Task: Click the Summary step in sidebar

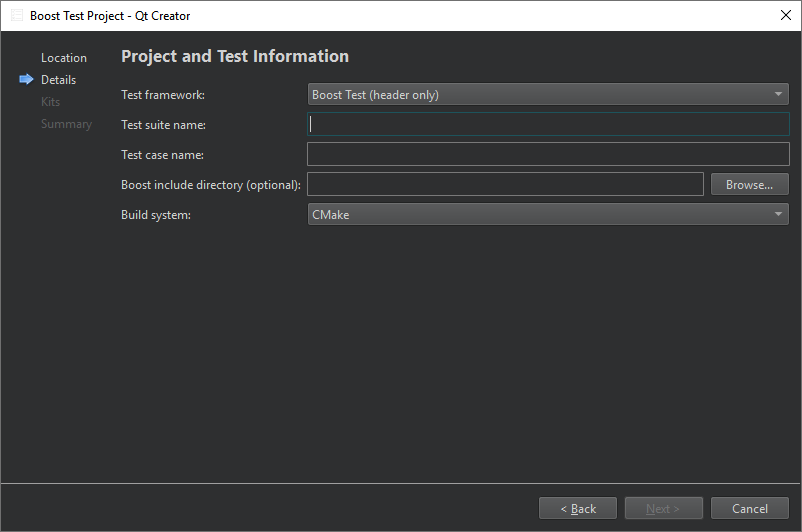Action: tap(66, 124)
